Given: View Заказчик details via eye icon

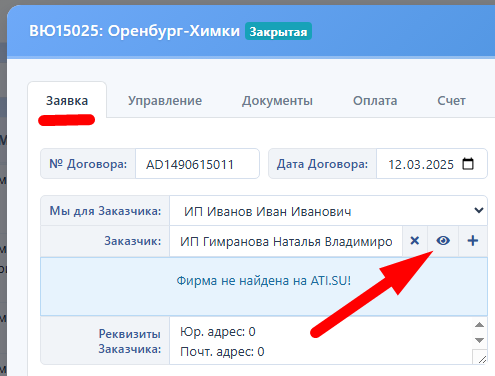Looking at the screenshot, I should (443, 241).
